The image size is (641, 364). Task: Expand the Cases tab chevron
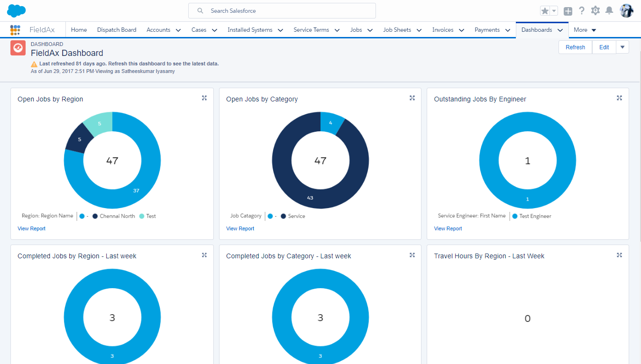pyautogui.click(x=214, y=30)
